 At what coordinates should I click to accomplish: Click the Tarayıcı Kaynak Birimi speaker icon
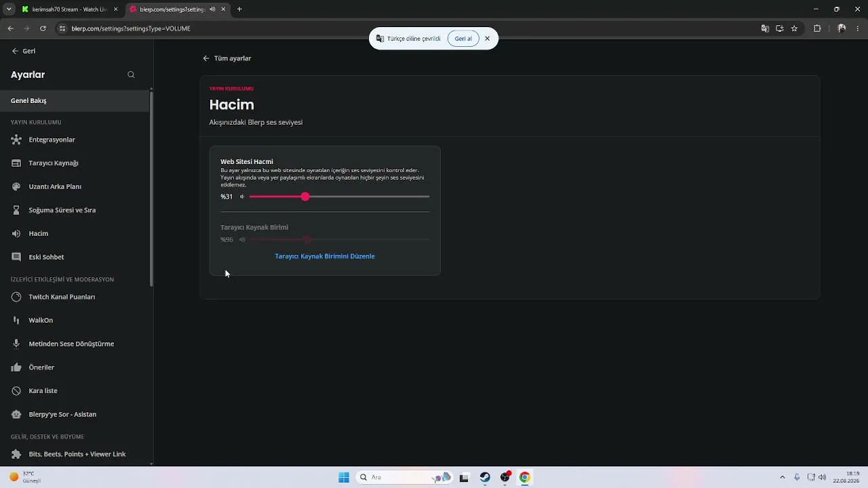242,239
